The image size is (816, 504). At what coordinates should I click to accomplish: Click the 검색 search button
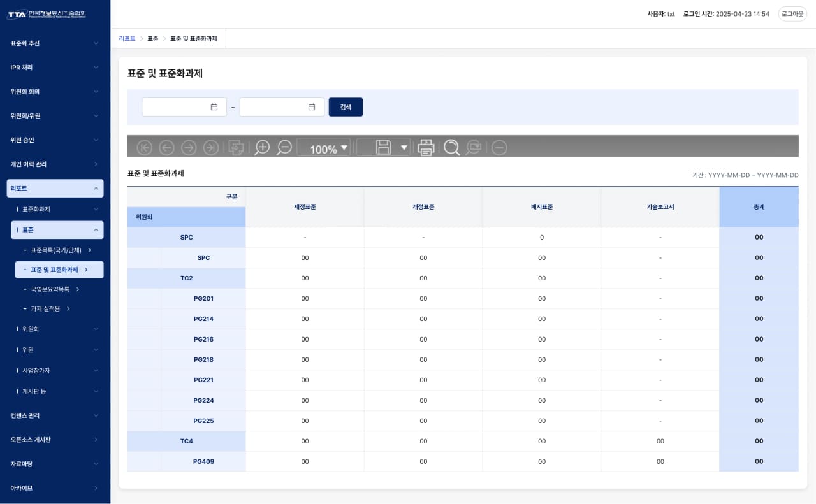346,107
